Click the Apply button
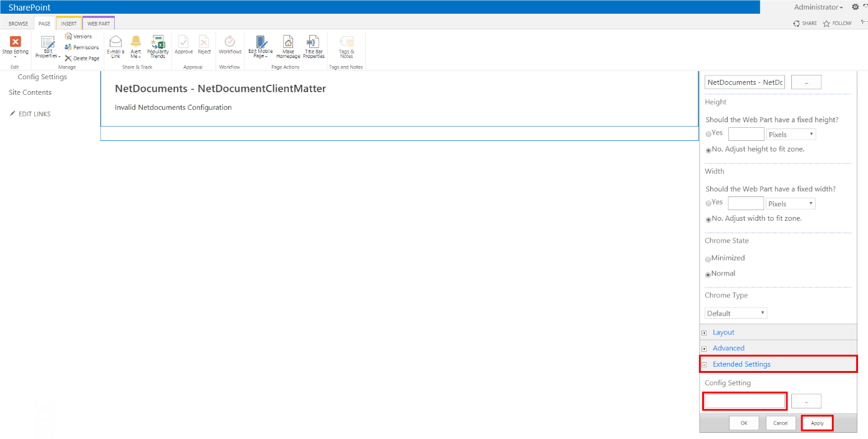The image size is (868, 439). [x=817, y=423]
